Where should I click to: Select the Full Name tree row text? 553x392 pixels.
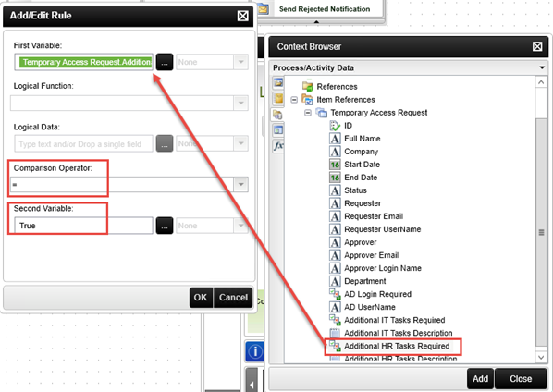click(363, 139)
